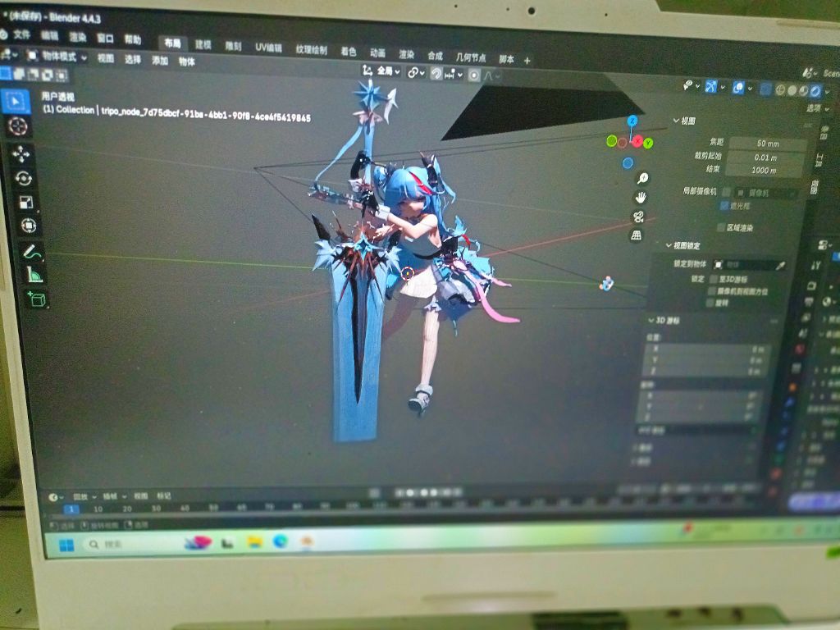
Task: Click the 焦距 50 mm field
Action: pyautogui.click(x=768, y=144)
